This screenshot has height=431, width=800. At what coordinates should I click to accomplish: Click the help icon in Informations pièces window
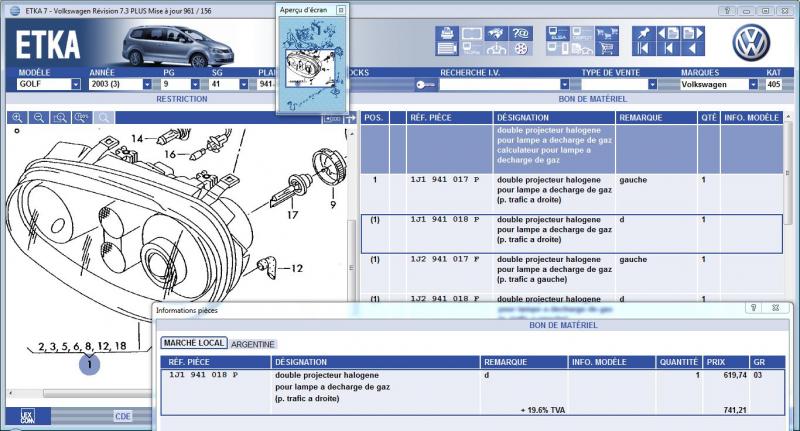(x=754, y=308)
